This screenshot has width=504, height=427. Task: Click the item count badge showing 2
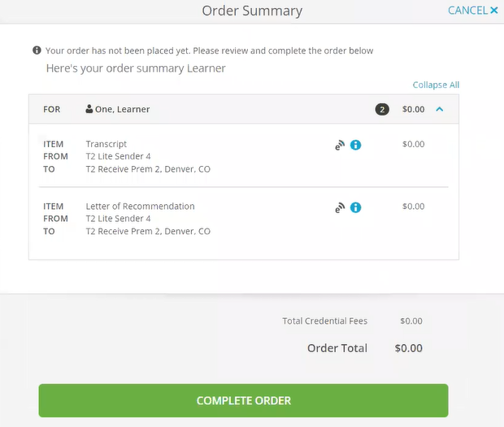(x=382, y=109)
